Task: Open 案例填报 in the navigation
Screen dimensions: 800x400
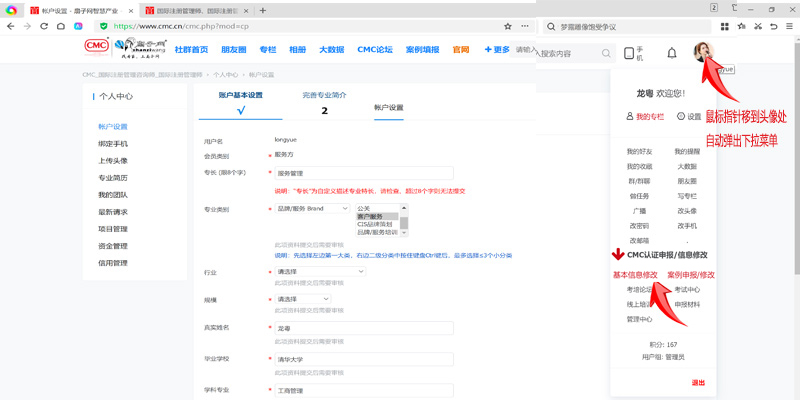Action: point(422,49)
